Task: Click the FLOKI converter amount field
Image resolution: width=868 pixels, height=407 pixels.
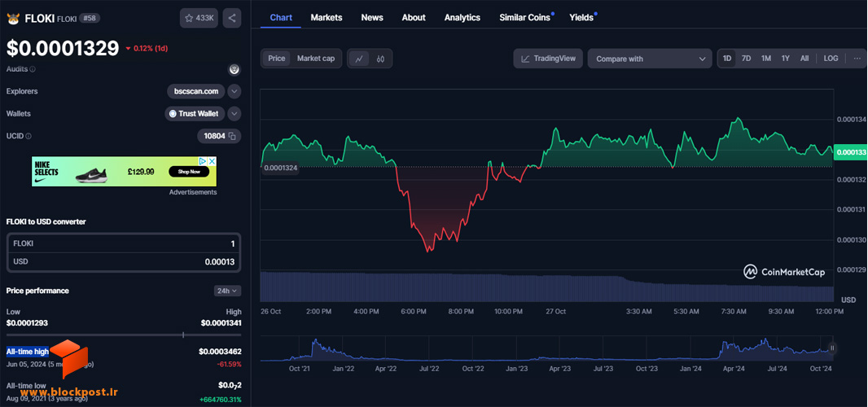Action: click(x=124, y=243)
